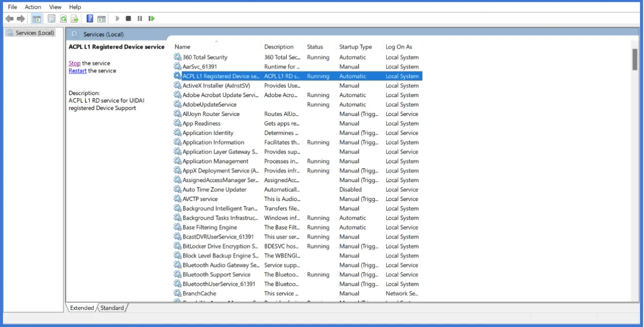Click the gear icon beside AdobeUpdateService

point(178,105)
